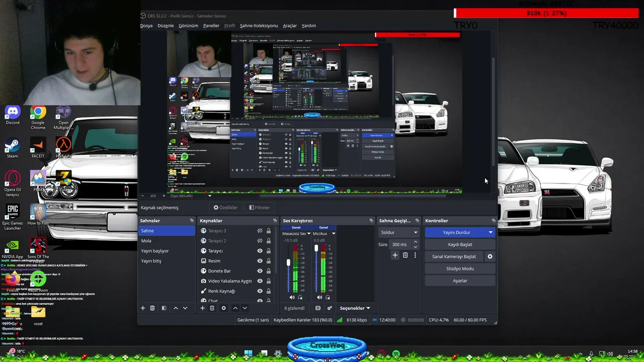The image size is (644, 362).
Task: Add a new scene with the plus icon
Action: [x=143, y=308]
